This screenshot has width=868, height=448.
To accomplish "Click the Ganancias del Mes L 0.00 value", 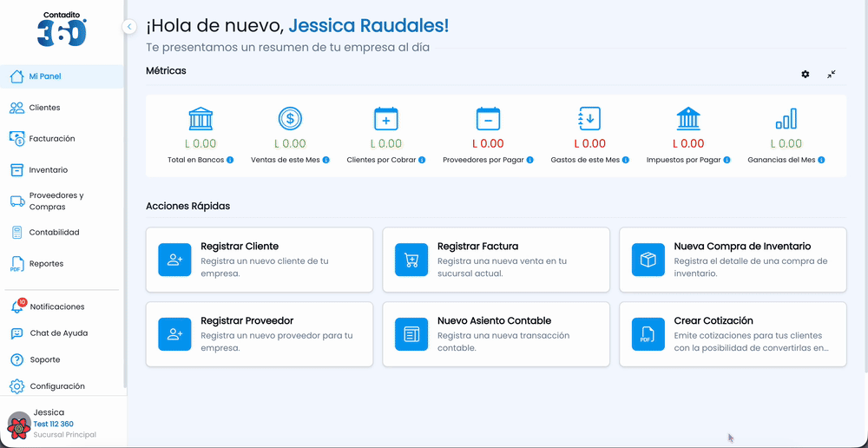I will pos(786,144).
